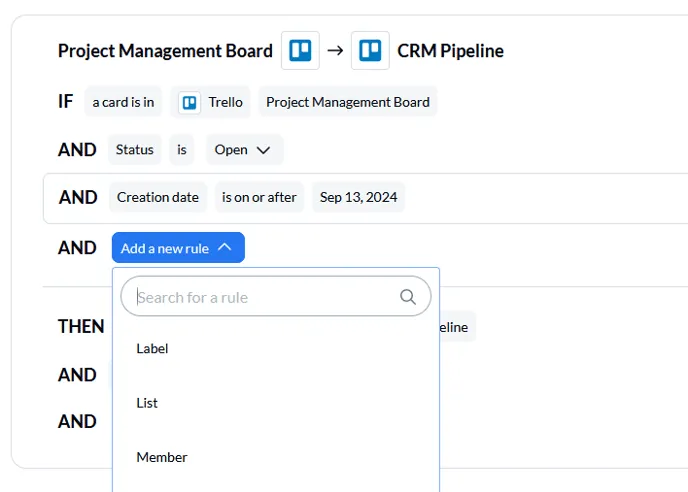Click the 'Creation date' field chip
Image resolution: width=688 pixels, height=492 pixels.
tap(158, 197)
